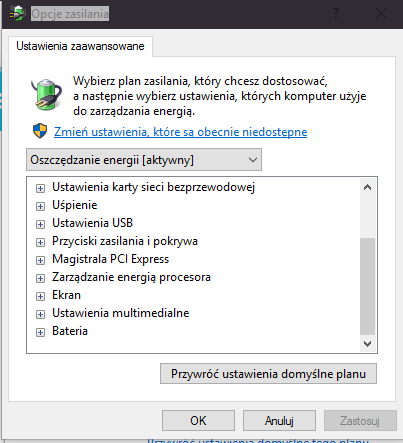Click the help question mark in the title bar
Viewport: 403px width, 443px height.
click(336, 14)
